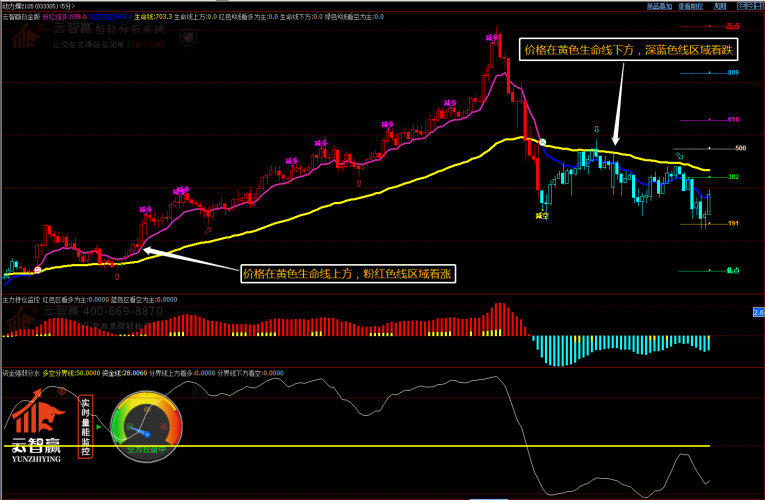Screen dimensions: 765x500
Task: Click the 减空 signal marker below the candle
Action: 541,215
